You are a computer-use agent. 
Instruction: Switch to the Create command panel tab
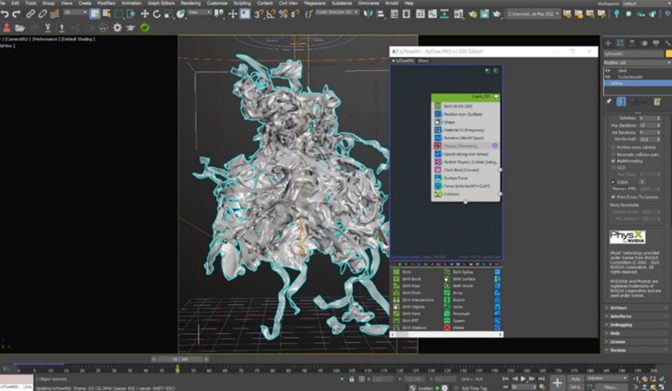[x=608, y=43]
